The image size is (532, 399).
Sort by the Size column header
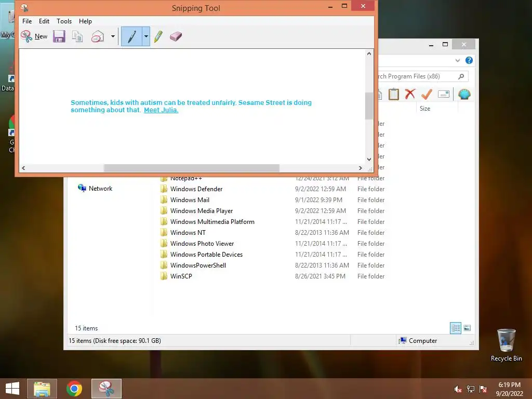(425, 109)
